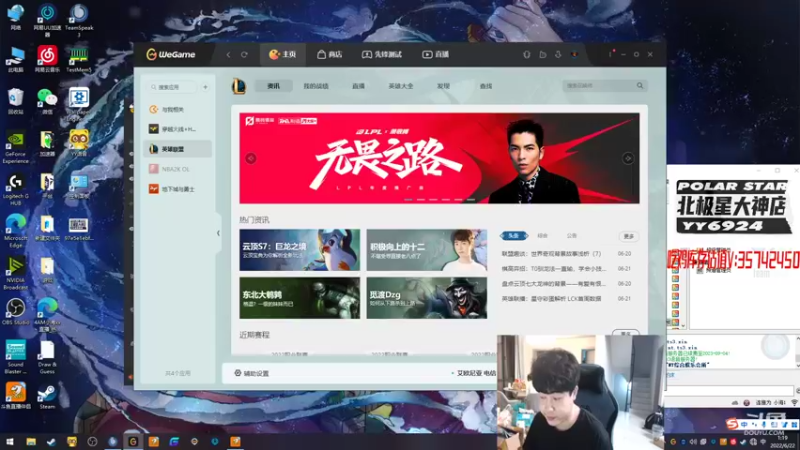800x450 pixels.
Task: Open the OBS Studio desktop icon
Action: click(x=15, y=312)
